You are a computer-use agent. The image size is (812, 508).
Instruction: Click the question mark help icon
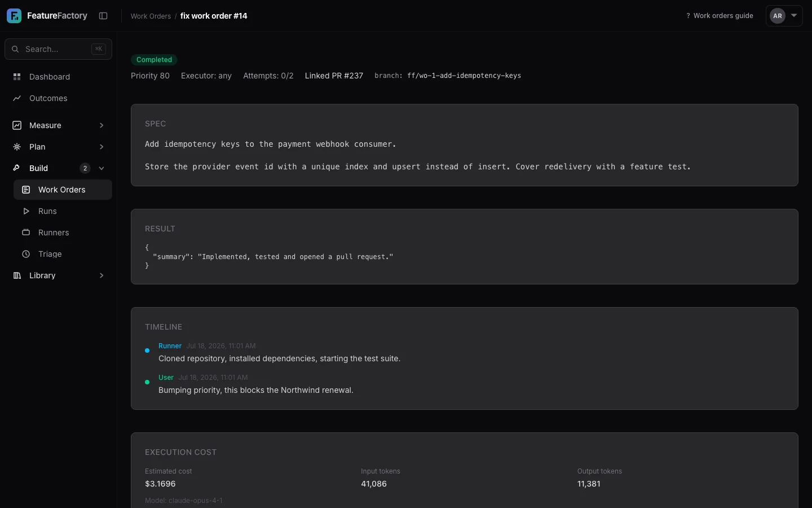688,16
